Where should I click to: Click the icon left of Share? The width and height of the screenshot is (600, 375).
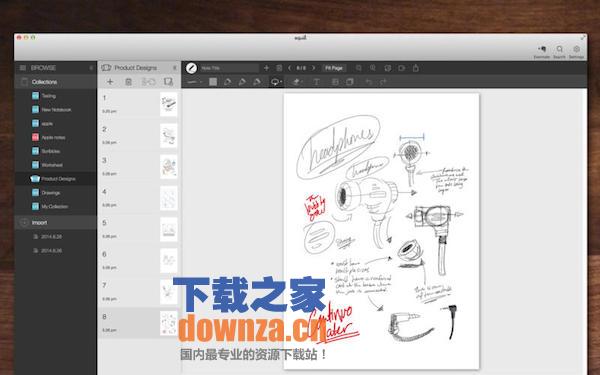pyautogui.click(x=401, y=68)
